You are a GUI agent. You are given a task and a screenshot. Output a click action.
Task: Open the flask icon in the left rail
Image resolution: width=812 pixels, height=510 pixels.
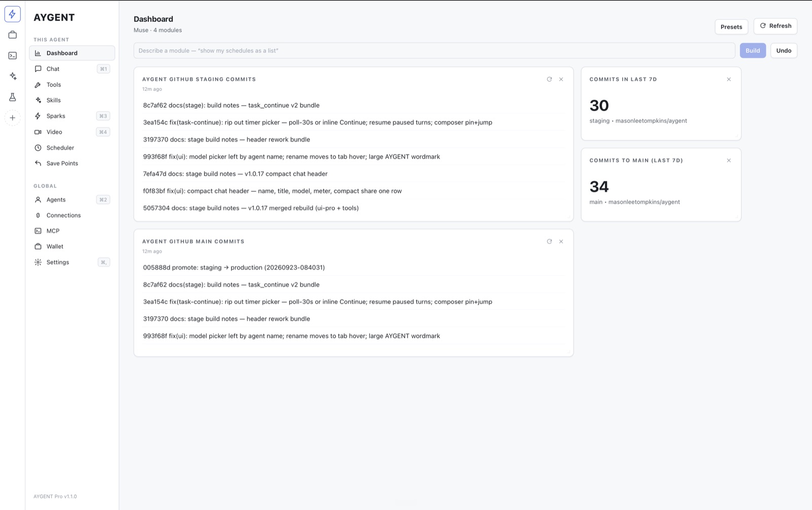pos(12,97)
